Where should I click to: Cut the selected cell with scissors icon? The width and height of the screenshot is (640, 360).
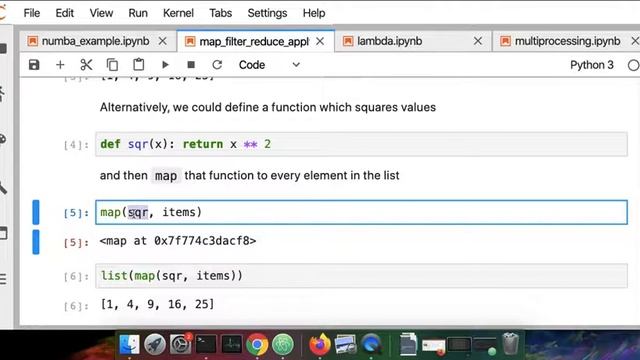click(x=86, y=65)
